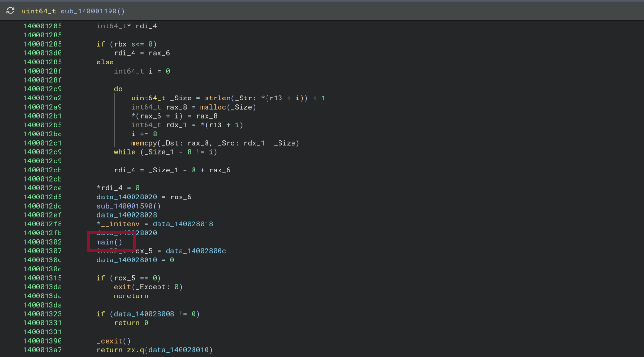Select the noreturn keyword
The image size is (644, 357).
coord(131,296)
